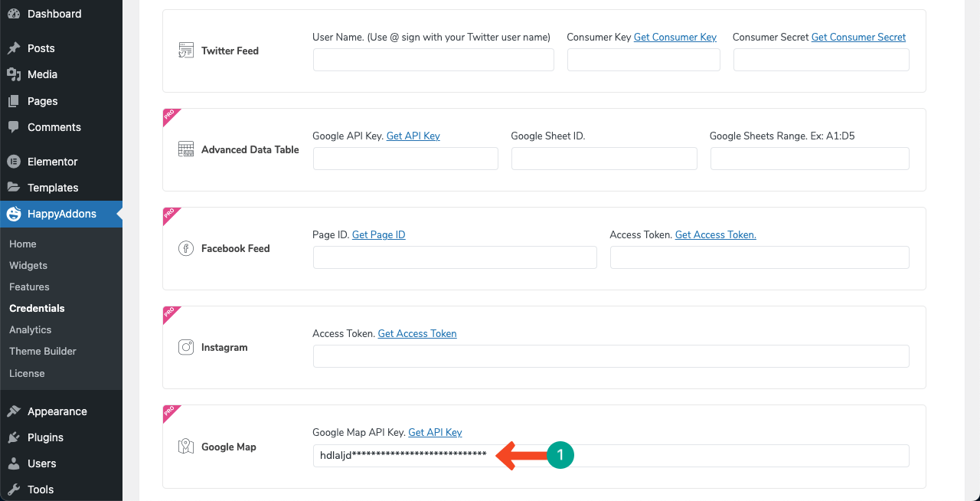Open the Analytics submenu
The width and height of the screenshot is (980, 501).
coord(31,329)
